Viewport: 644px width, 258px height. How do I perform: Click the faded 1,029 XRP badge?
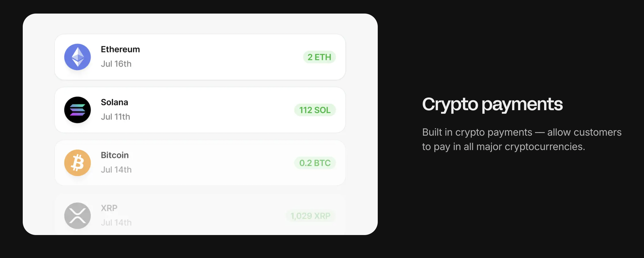tap(310, 216)
